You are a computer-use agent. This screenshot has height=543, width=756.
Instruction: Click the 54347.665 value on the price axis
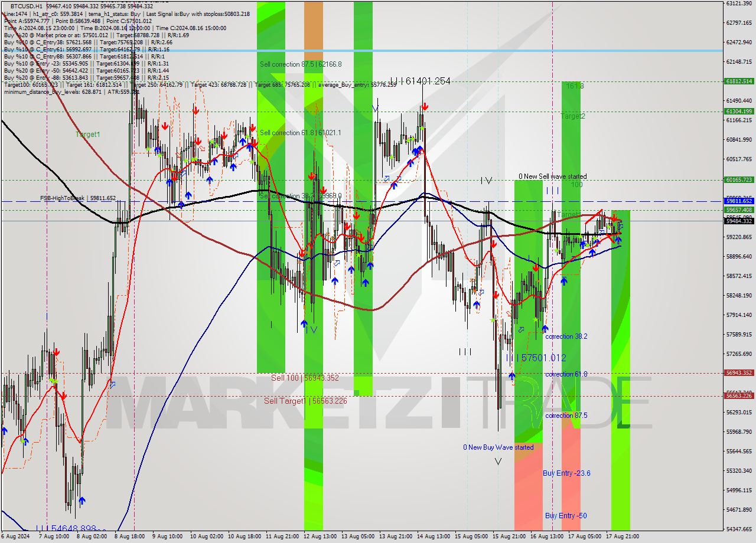point(739,529)
